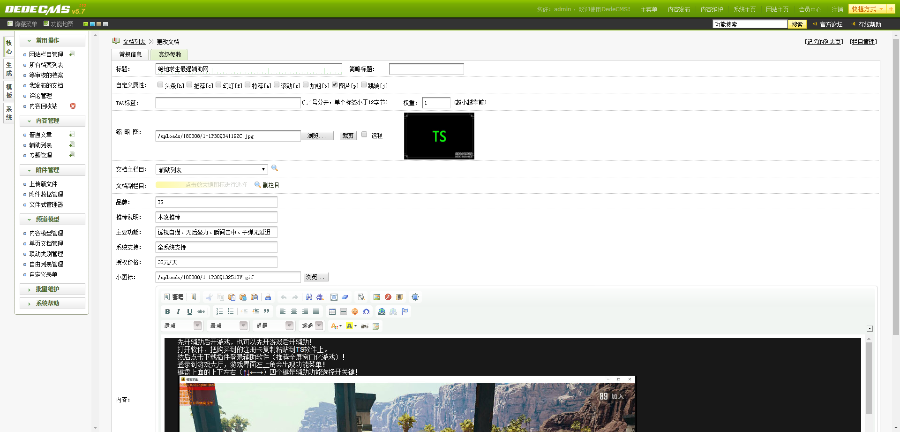Viewport: 900px width, 432px height.
Task: Check the 跳转[j] attribute checkbox
Action: coord(364,84)
